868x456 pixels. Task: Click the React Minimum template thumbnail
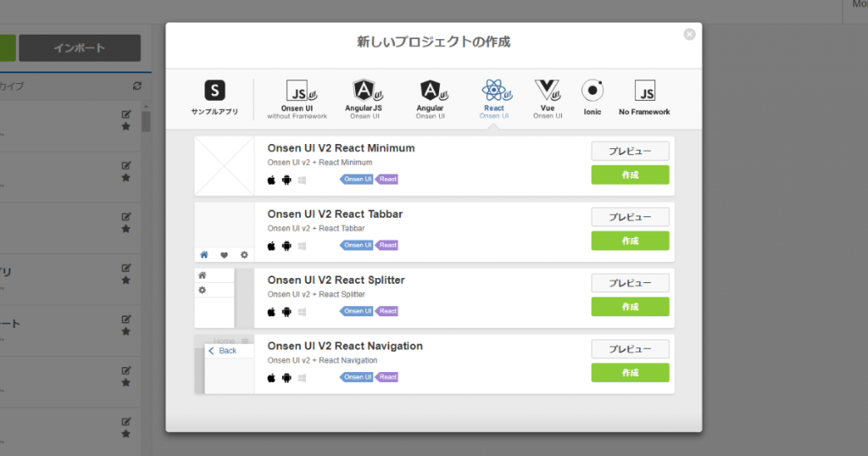224,166
